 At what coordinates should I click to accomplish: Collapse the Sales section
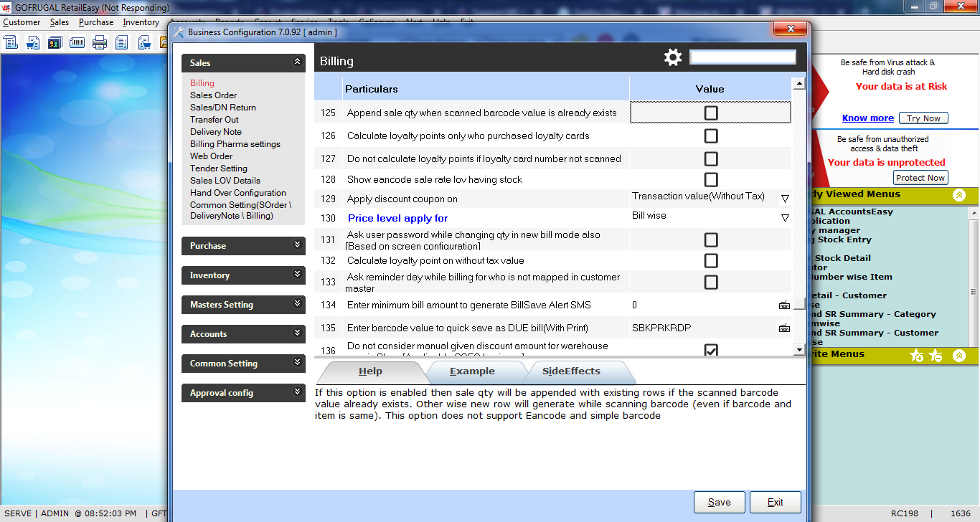pyautogui.click(x=298, y=62)
